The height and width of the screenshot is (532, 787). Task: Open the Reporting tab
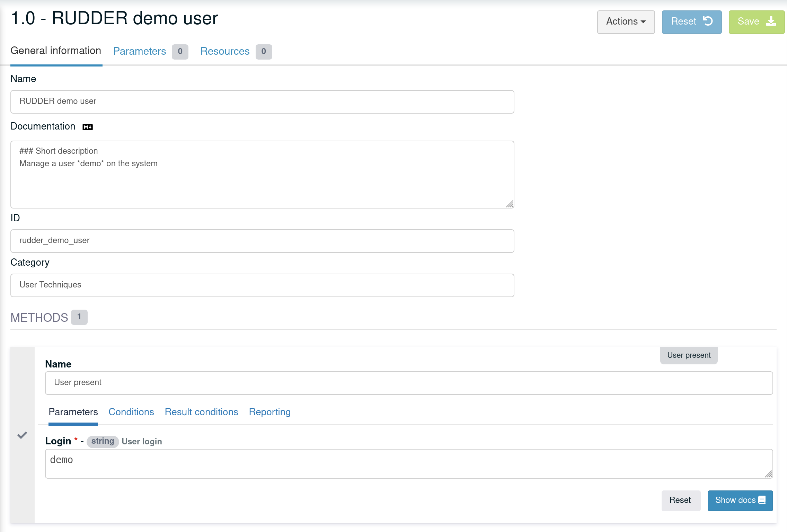point(269,412)
